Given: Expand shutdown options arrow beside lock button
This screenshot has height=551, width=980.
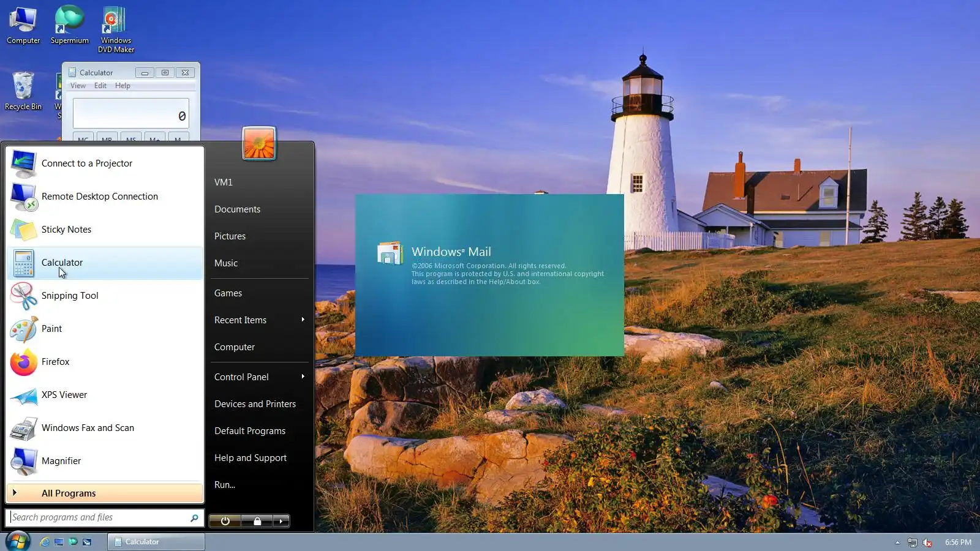Looking at the screenshot, I should coord(281,521).
